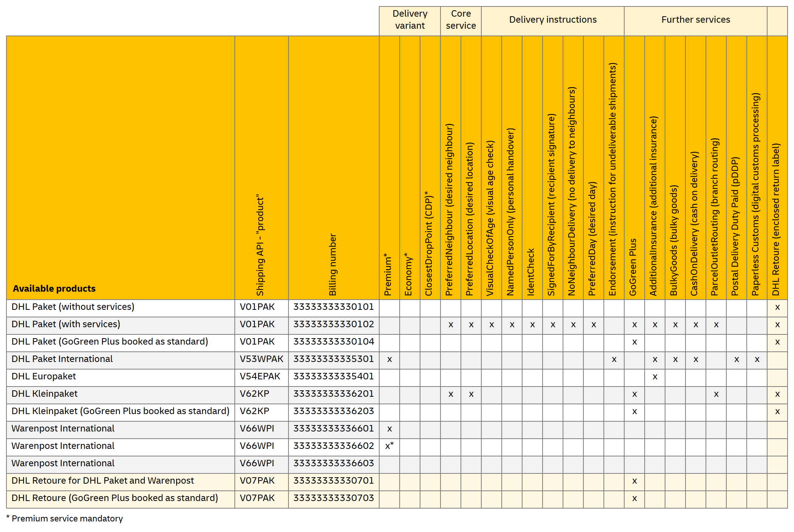Select Premium 'x' in DHL Paket International row
This screenshot has height=532, width=794.
(x=389, y=359)
